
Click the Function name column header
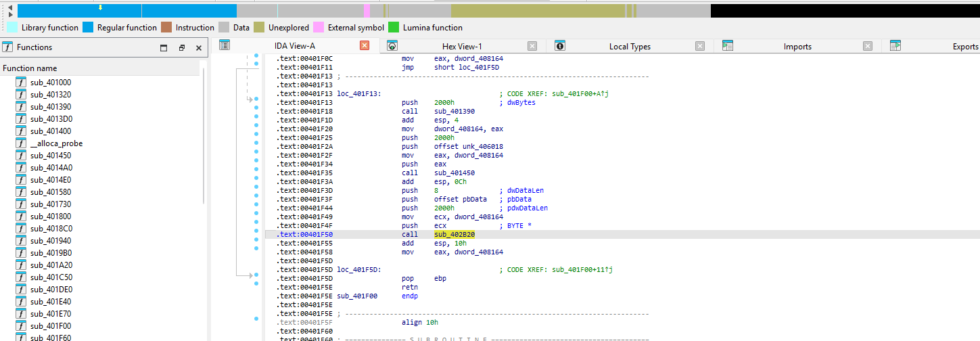(99, 68)
